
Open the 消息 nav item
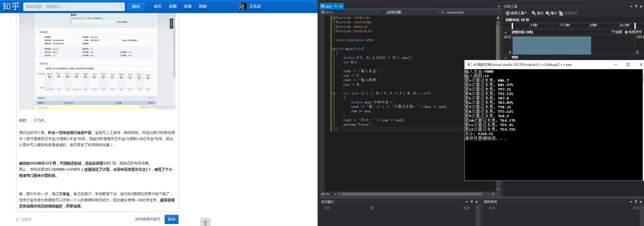coord(203,7)
